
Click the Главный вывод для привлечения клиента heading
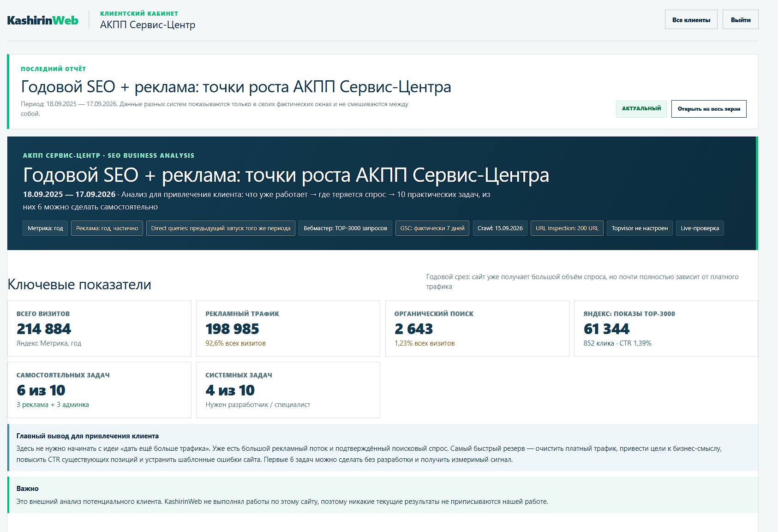tap(88, 436)
